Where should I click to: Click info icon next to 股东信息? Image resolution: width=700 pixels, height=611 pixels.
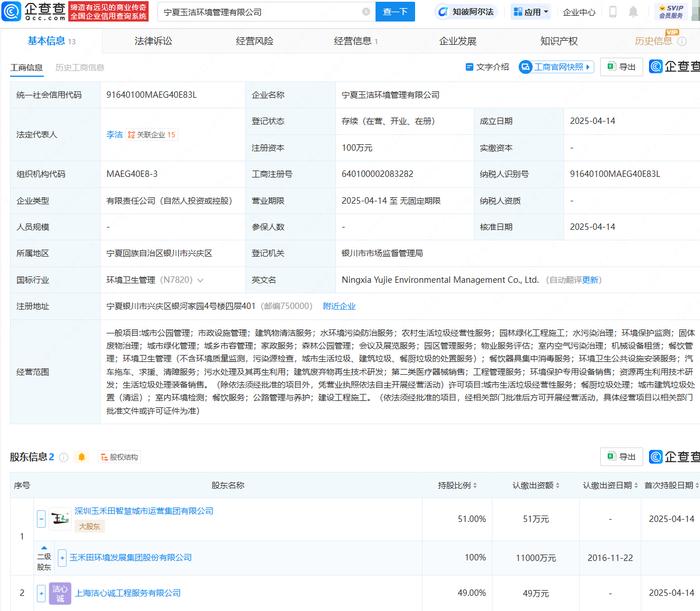tap(64, 457)
